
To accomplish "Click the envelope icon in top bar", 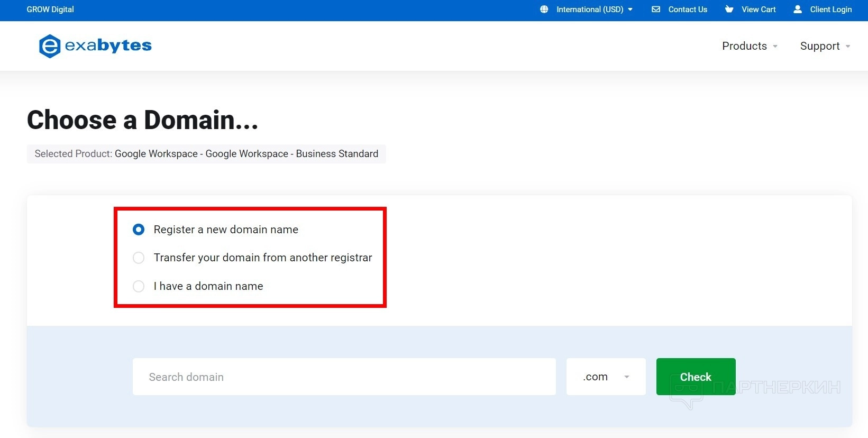I will [656, 10].
